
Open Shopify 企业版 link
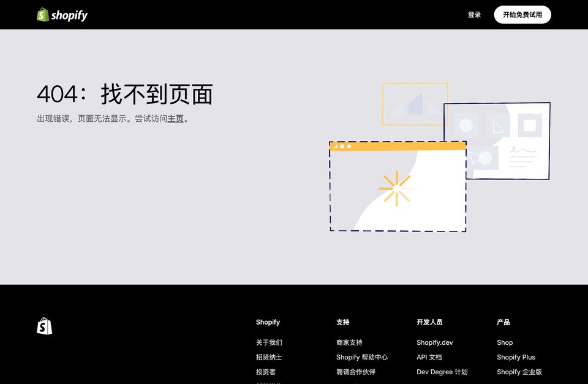click(x=519, y=372)
